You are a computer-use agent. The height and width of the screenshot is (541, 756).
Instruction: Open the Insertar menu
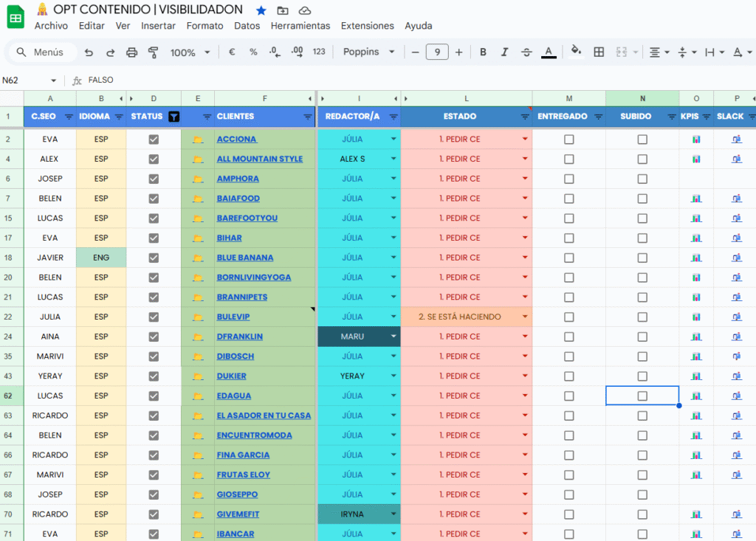(158, 26)
